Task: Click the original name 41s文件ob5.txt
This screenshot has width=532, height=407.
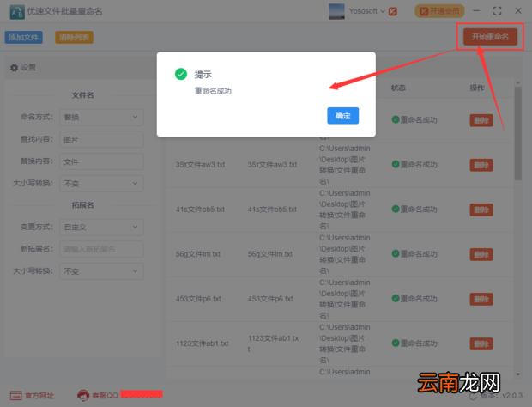Action: click(x=200, y=210)
